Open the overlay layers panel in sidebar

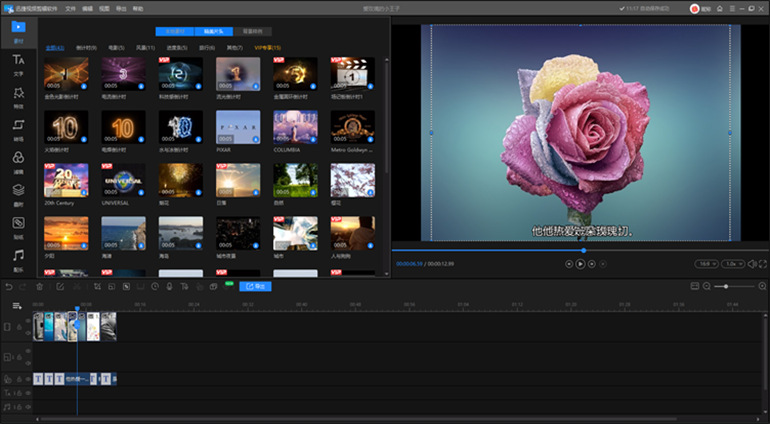point(18,195)
